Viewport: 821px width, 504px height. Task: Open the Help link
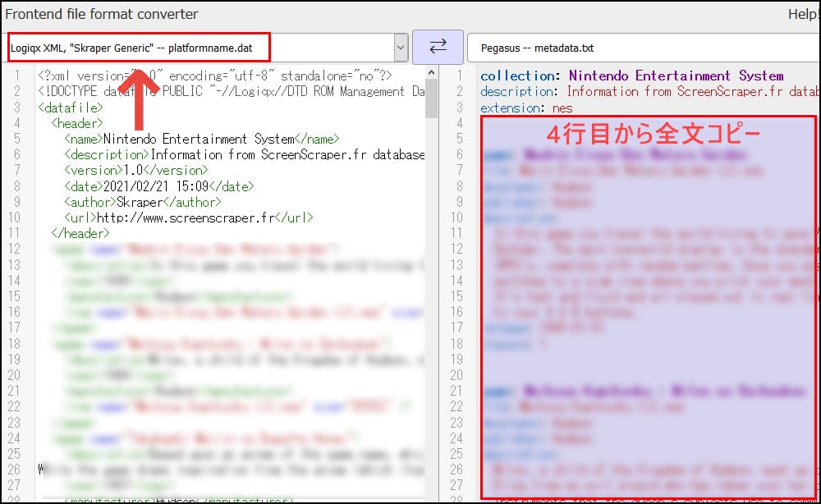point(804,14)
